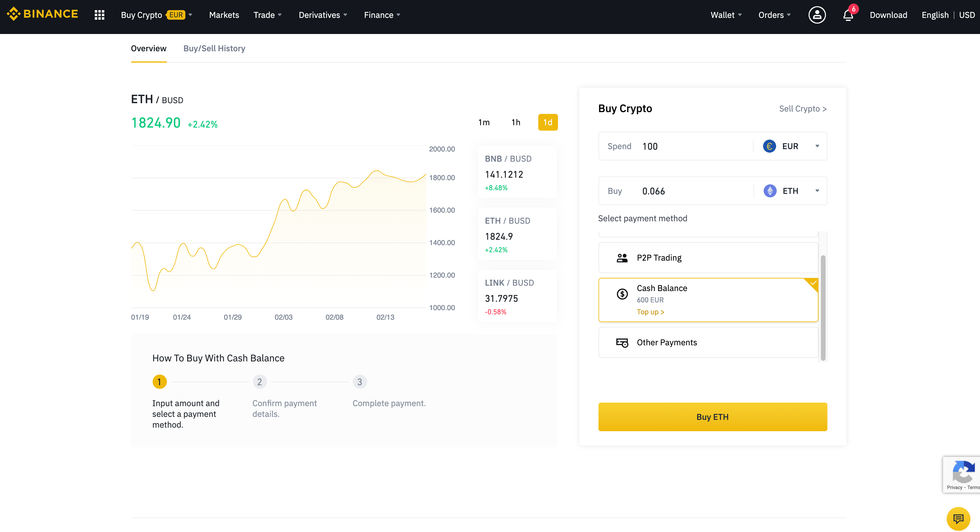Select the LINK / BUSD price card
The image size is (980, 532).
(517, 296)
